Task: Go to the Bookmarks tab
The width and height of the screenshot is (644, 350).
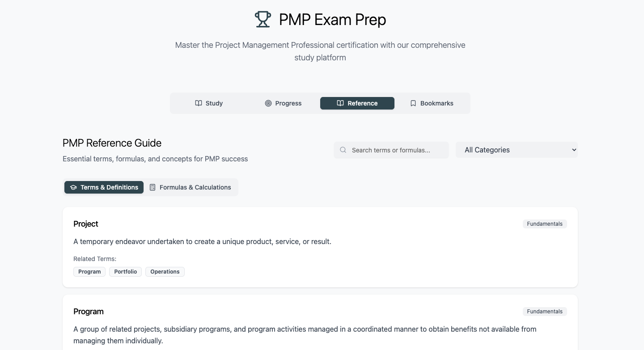Action: (x=432, y=103)
